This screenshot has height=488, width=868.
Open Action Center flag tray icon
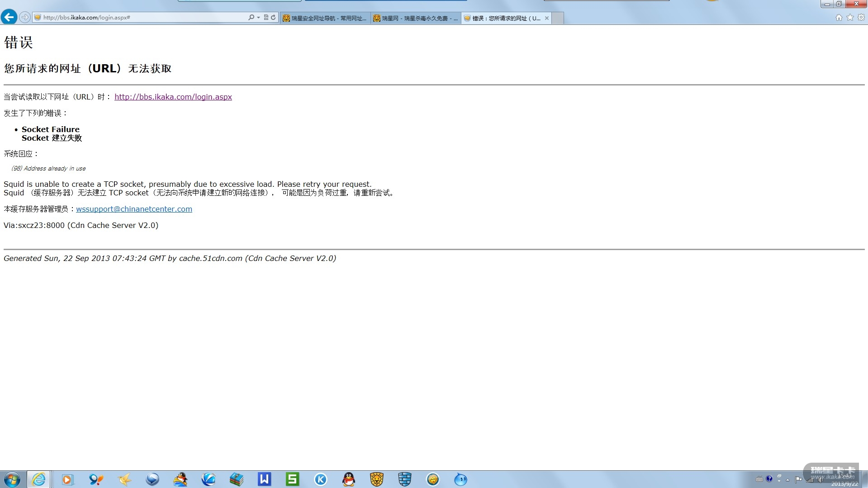tap(798, 480)
